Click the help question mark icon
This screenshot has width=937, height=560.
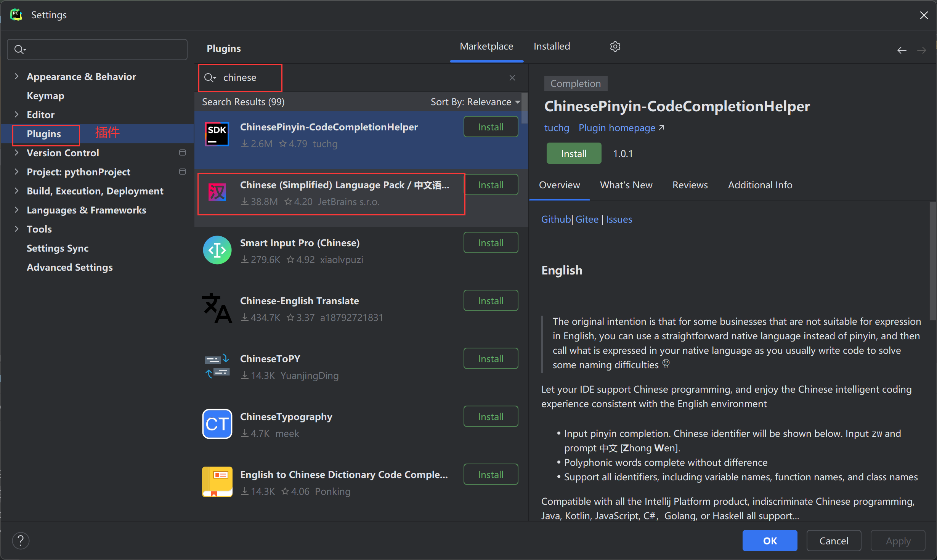21,541
